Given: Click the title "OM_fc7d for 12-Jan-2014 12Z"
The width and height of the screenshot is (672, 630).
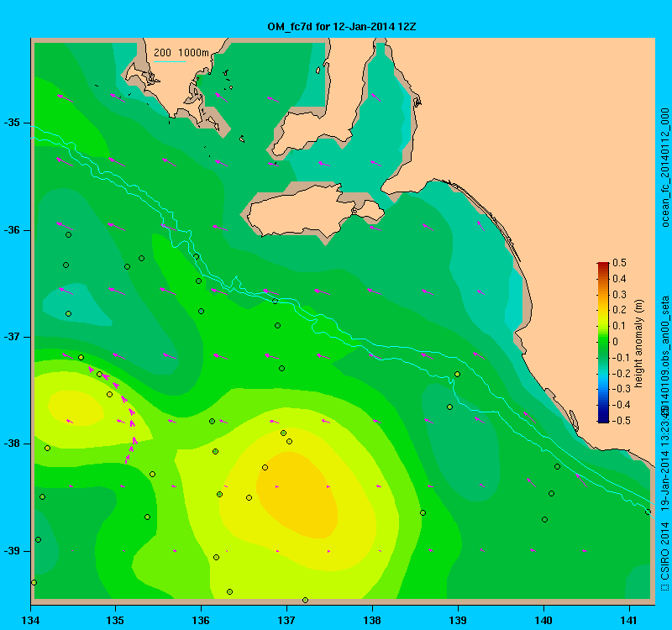Looking at the screenshot, I should point(342,27).
